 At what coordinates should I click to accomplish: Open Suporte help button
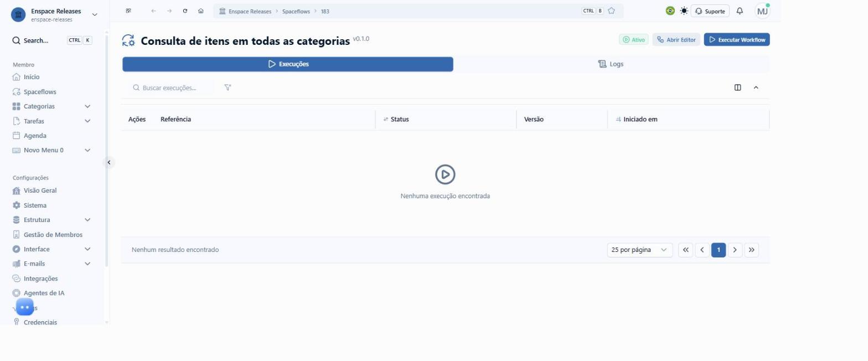tap(711, 11)
